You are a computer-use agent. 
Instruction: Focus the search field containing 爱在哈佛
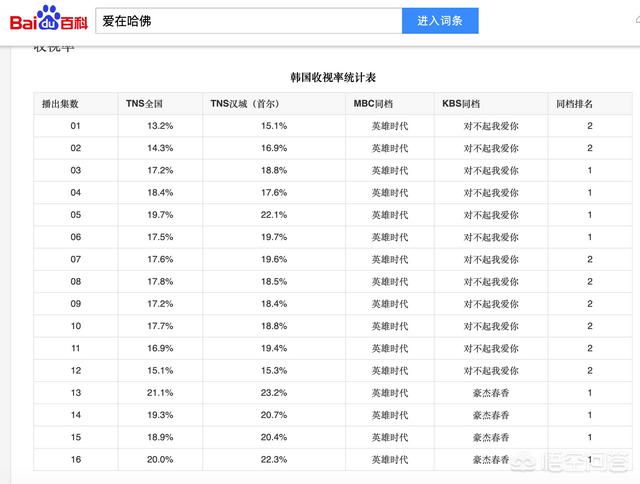249,21
